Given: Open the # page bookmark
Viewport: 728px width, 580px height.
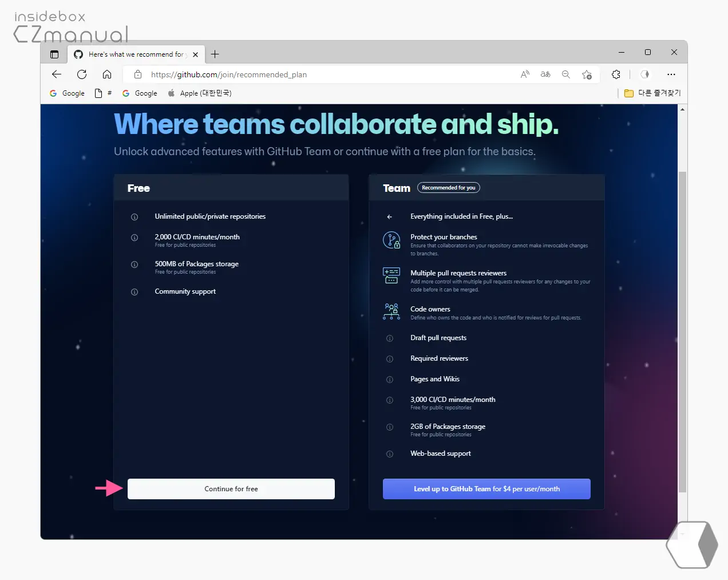Looking at the screenshot, I should tap(103, 93).
